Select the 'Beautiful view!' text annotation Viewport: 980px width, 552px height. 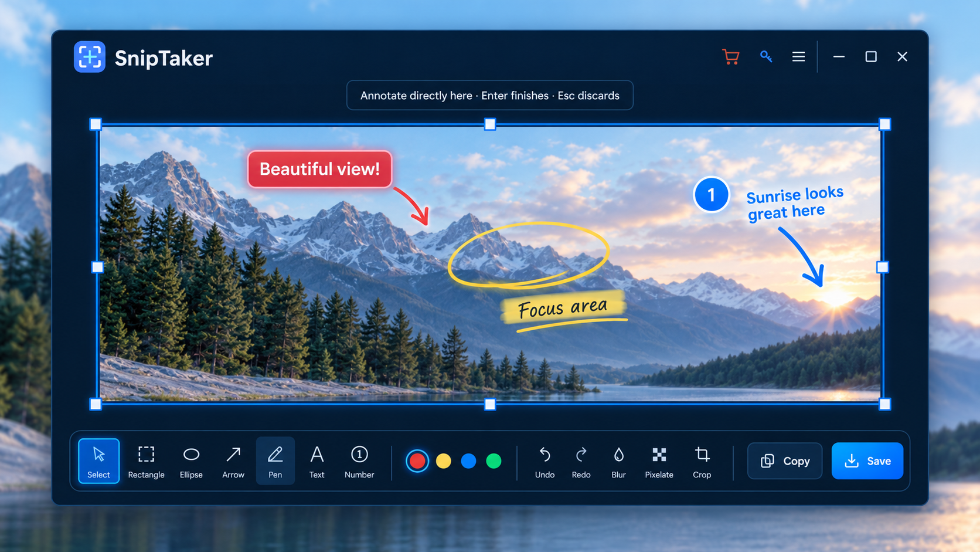[x=319, y=169]
